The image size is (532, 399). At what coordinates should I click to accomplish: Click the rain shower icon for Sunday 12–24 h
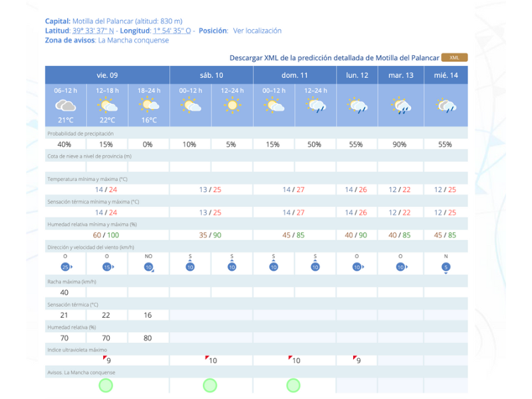[315, 105]
